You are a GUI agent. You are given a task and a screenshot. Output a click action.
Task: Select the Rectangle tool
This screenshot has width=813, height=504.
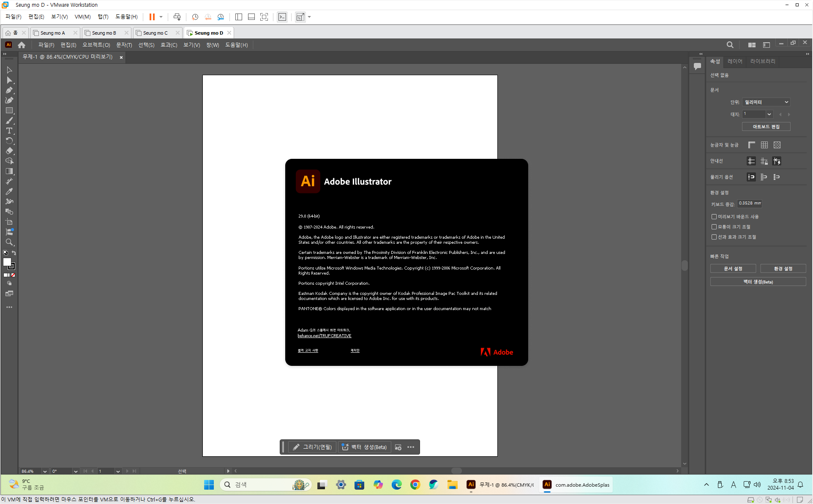point(9,111)
